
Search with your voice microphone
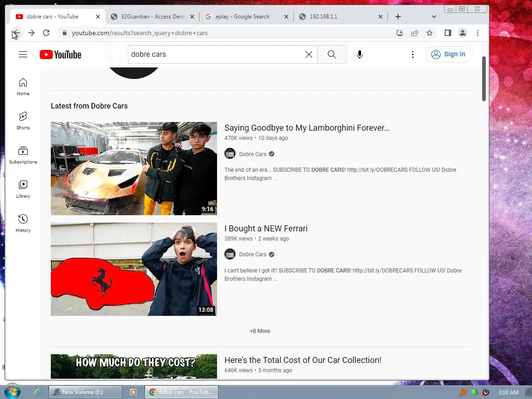(x=360, y=54)
